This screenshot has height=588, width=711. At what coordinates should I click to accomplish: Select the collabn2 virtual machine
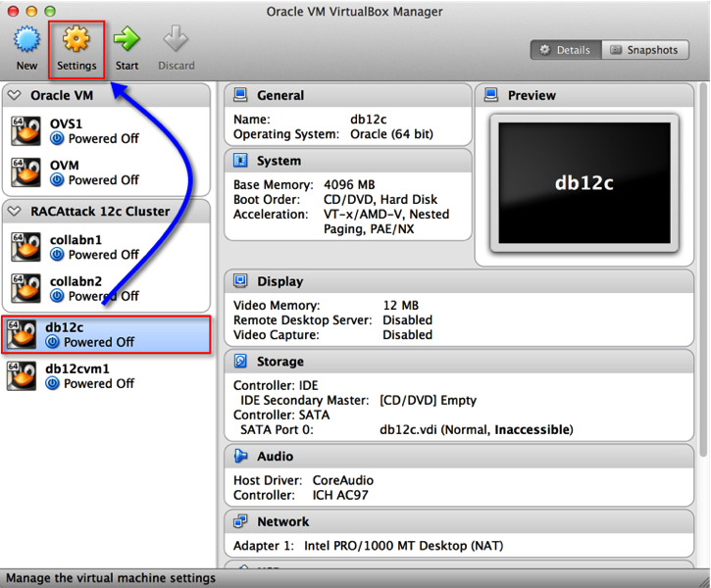click(106, 288)
